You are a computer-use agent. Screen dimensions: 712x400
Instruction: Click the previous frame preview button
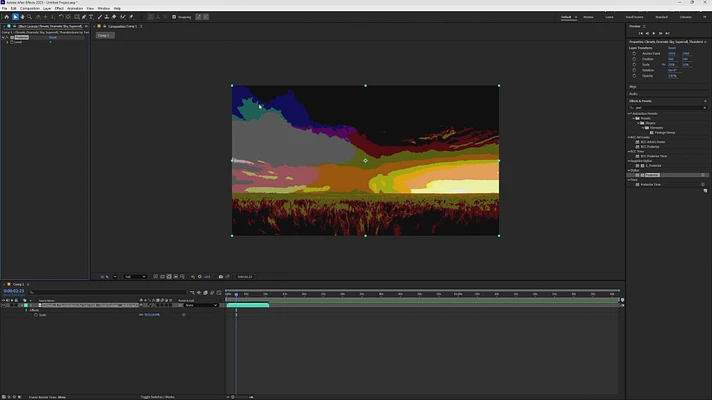[647, 33]
